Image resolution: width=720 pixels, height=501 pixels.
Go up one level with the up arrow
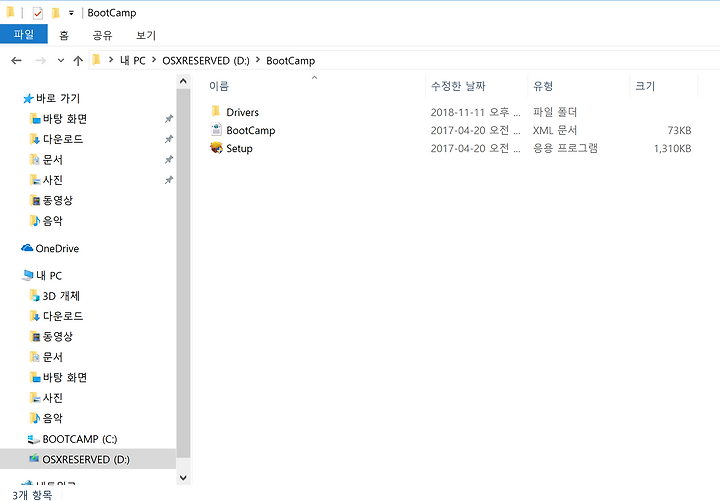coord(78,61)
